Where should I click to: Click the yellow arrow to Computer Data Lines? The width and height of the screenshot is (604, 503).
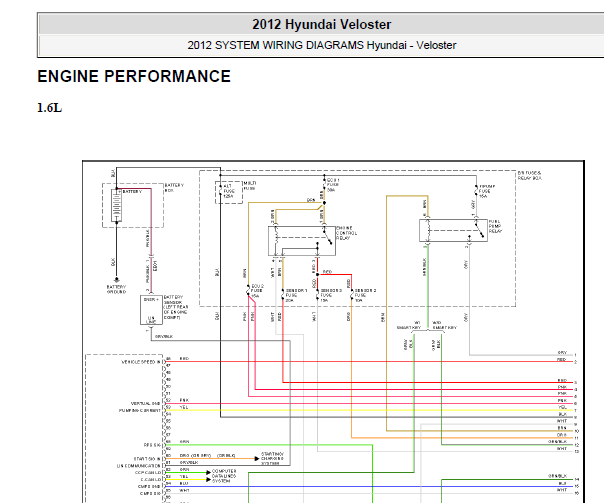(208, 479)
